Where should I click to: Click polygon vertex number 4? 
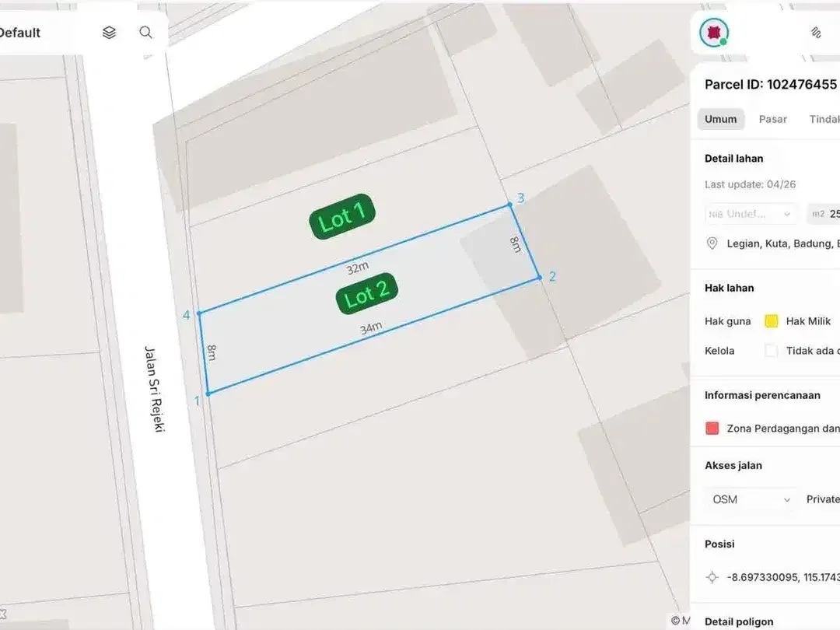tap(199, 313)
